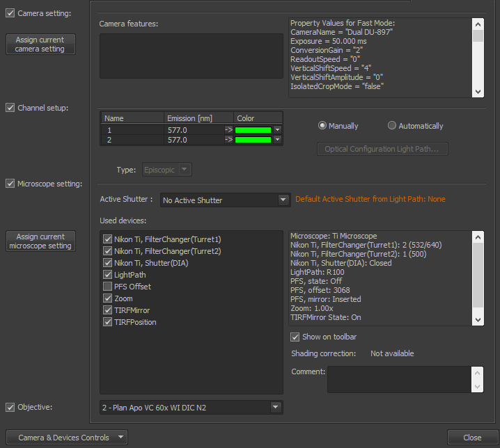500x448 pixels.
Task: Uncheck the TIRFMirror device
Action: pyautogui.click(x=107, y=310)
